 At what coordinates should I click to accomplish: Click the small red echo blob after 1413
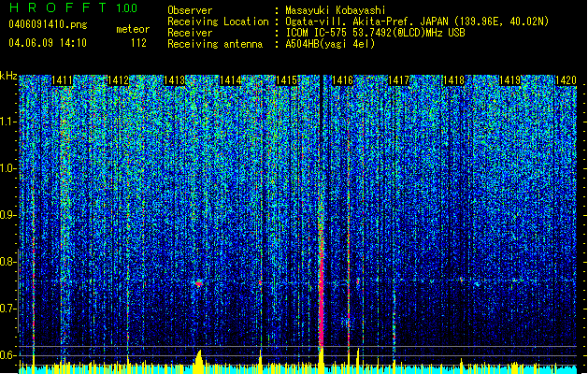tap(199, 283)
